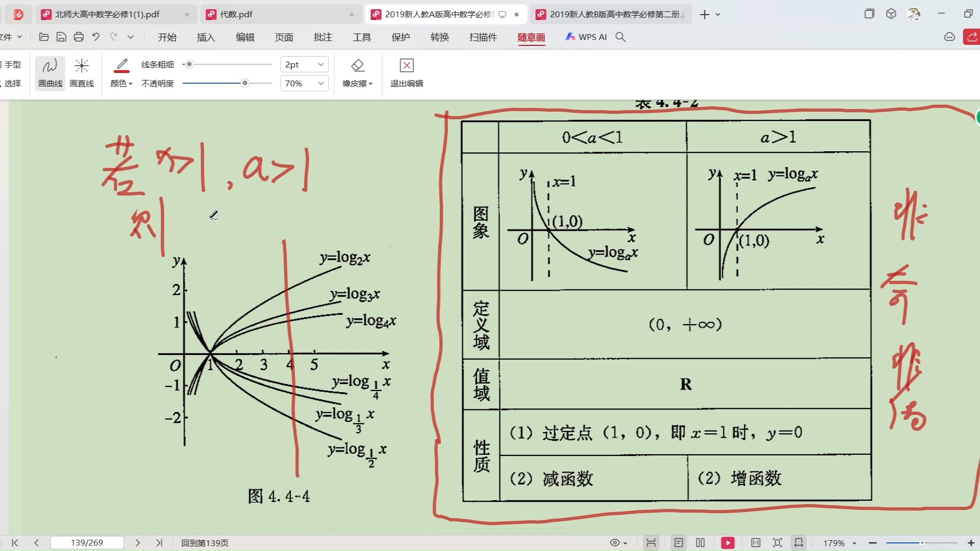The width and height of the screenshot is (980, 551).
Task: Open the 70% opacity dropdown
Action: (304, 83)
